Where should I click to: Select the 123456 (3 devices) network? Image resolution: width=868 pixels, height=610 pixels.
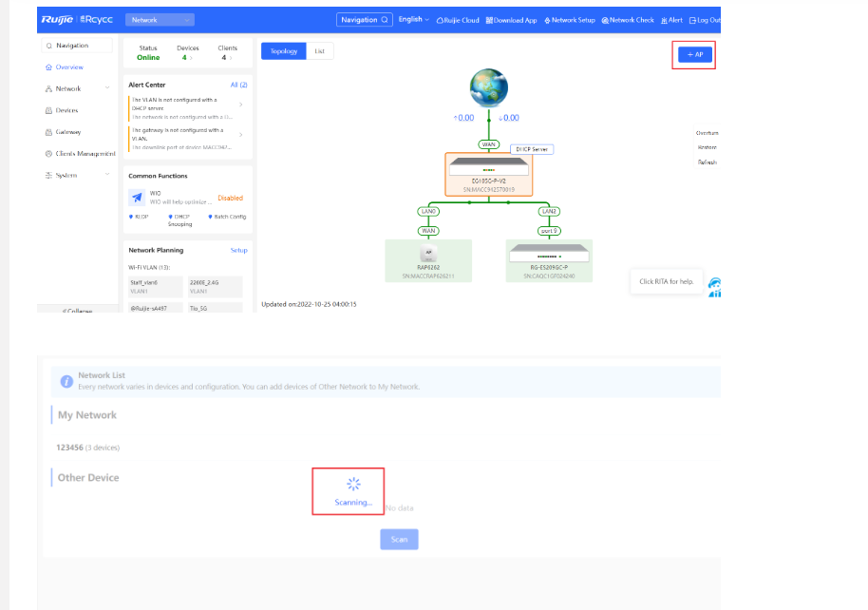(x=87, y=448)
